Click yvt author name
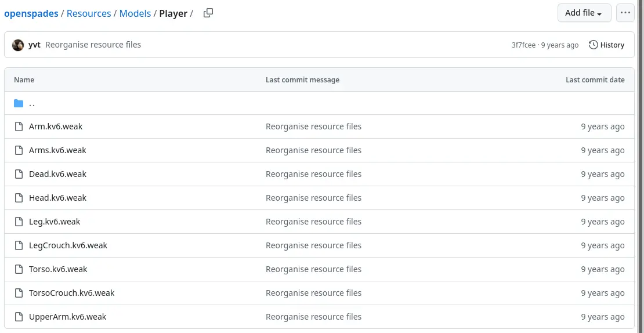The width and height of the screenshot is (644, 333). pos(34,45)
